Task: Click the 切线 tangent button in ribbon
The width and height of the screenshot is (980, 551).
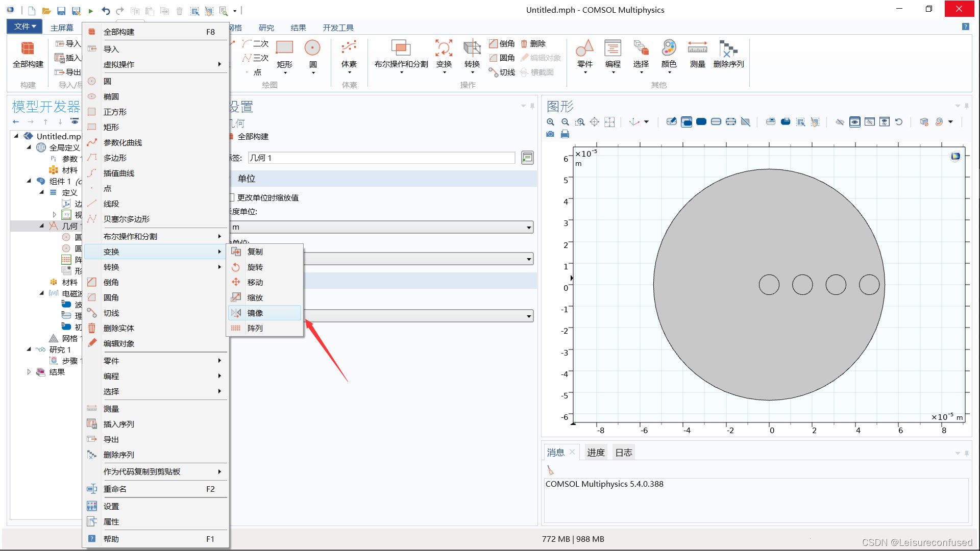Action: click(502, 72)
